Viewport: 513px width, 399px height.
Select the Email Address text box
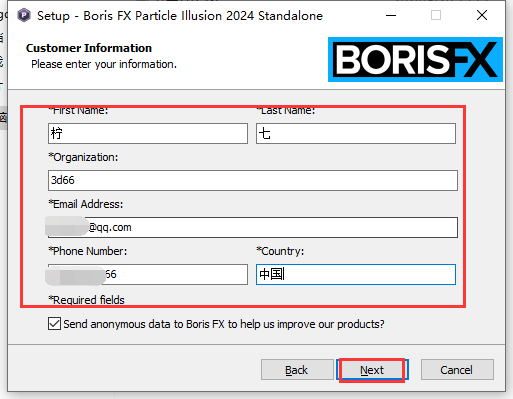pos(253,227)
